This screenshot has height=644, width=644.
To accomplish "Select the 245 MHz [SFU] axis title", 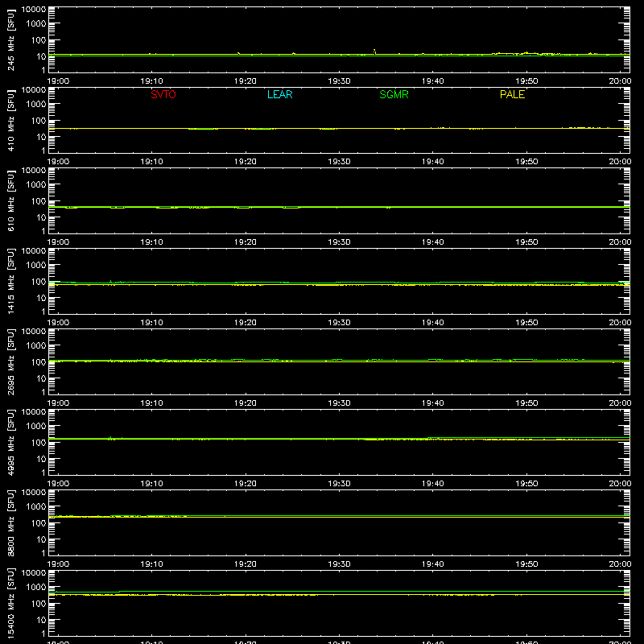I will [x=11, y=40].
